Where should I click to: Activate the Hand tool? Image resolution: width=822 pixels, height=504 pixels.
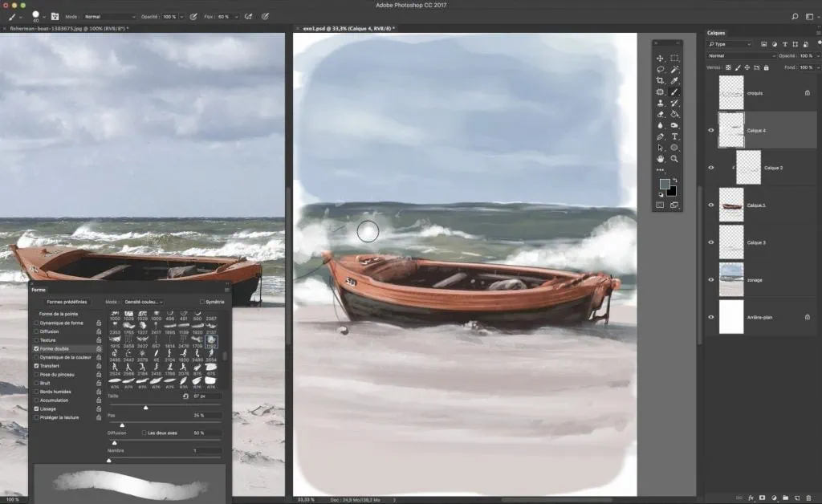pyautogui.click(x=660, y=159)
